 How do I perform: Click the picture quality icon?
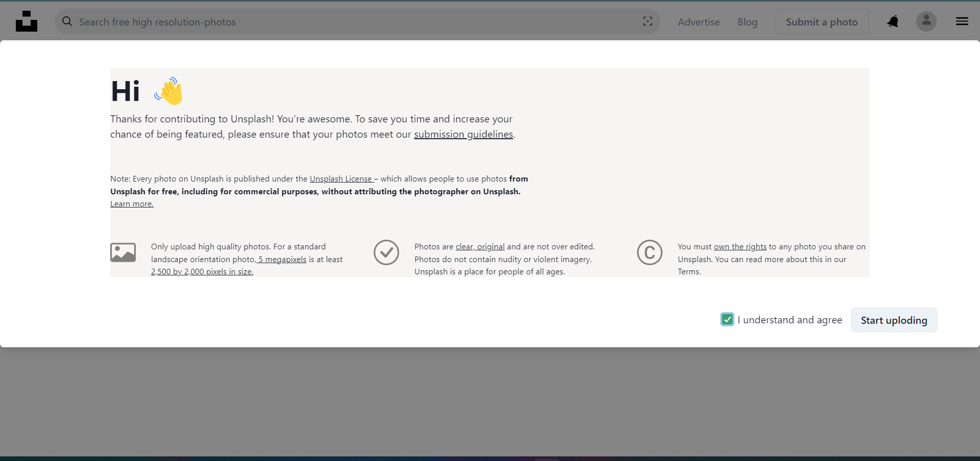pos(123,252)
